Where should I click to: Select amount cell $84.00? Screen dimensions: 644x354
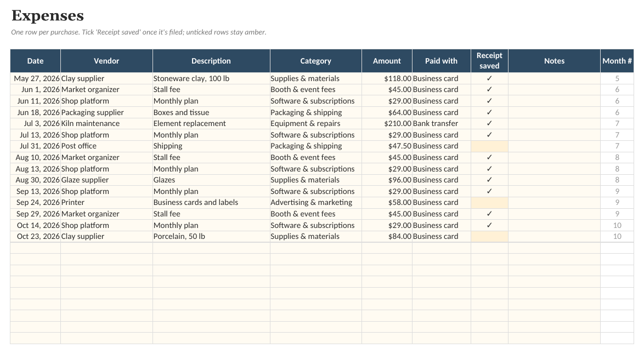pyautogui.click(x=387, y=237)
